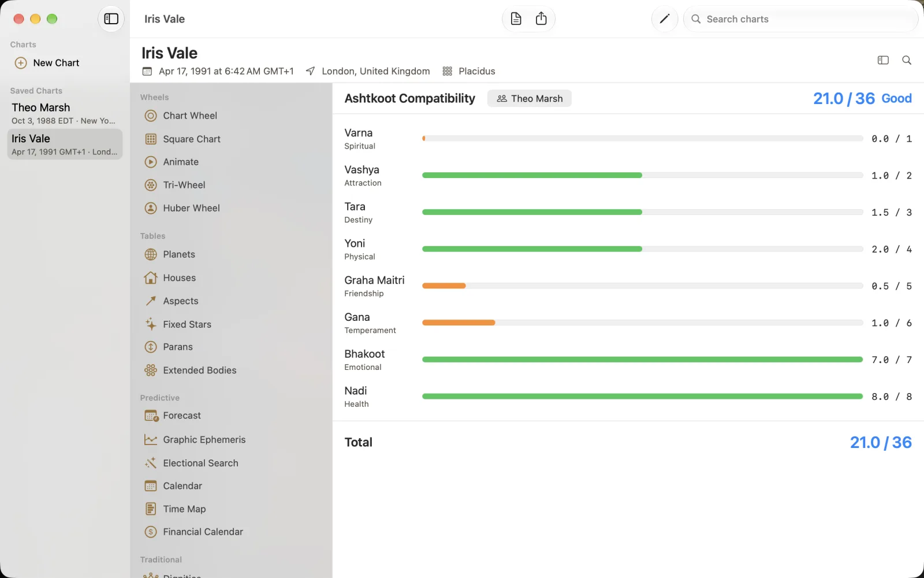924x578 pixels.
Task: Click the London, United Kingdom location
Action: pyautogui.click(x=375, y=71)
